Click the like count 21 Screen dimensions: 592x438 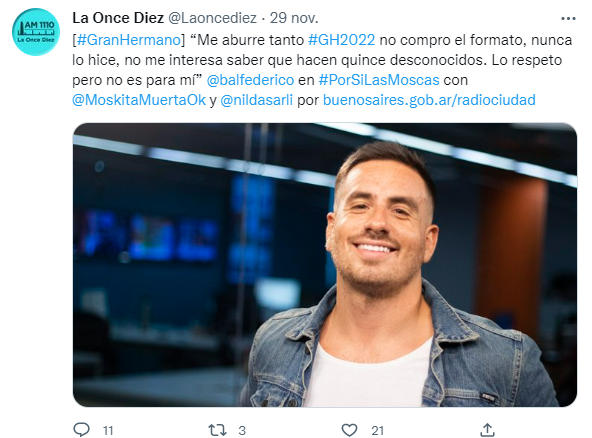click(378, 430)
